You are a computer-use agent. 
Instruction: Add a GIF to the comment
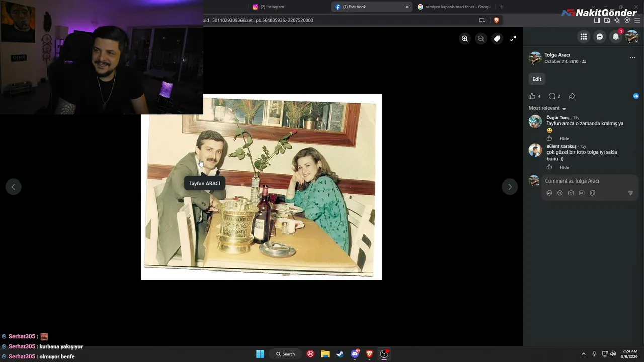(582, 193)
